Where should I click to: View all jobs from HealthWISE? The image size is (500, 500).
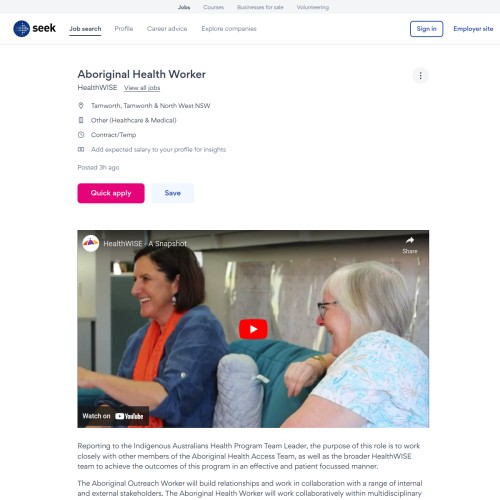coord(142,88)
